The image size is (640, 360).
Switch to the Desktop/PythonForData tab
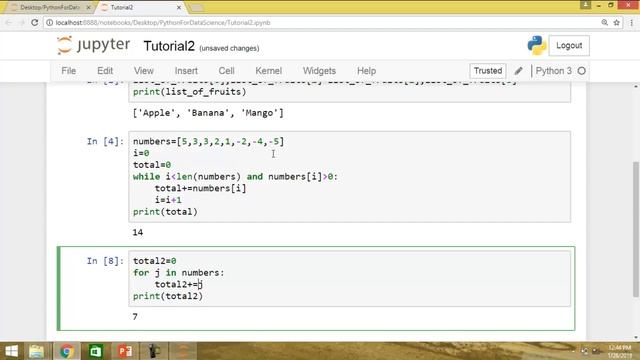[50, 7]
